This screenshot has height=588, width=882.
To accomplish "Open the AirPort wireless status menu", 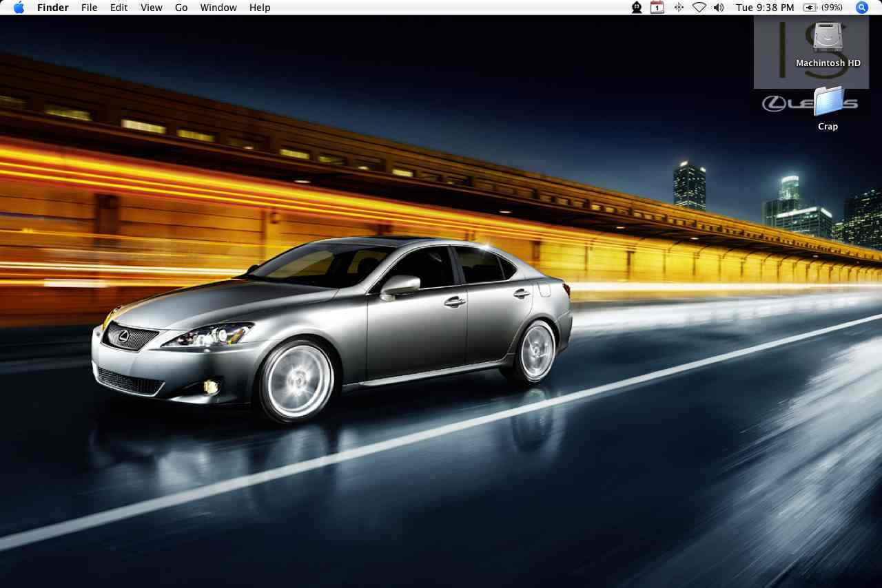I will pos(699,8).
